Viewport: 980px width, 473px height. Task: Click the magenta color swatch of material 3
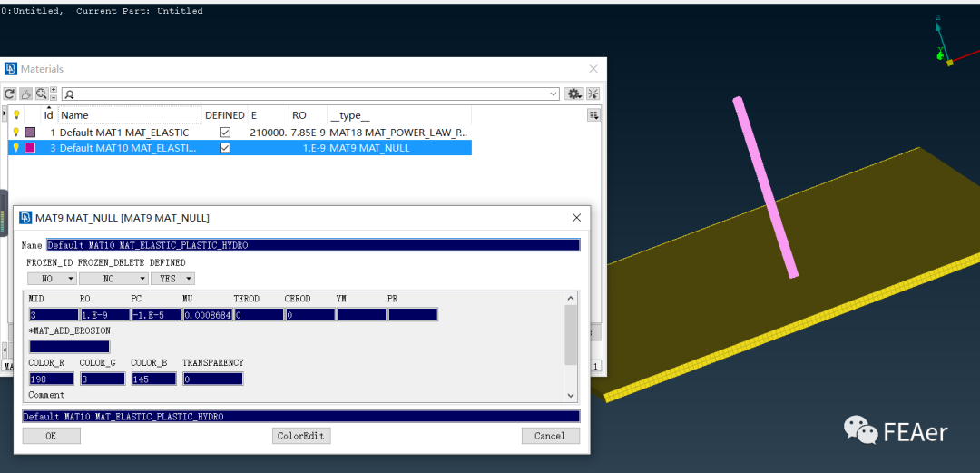(30, 148)
